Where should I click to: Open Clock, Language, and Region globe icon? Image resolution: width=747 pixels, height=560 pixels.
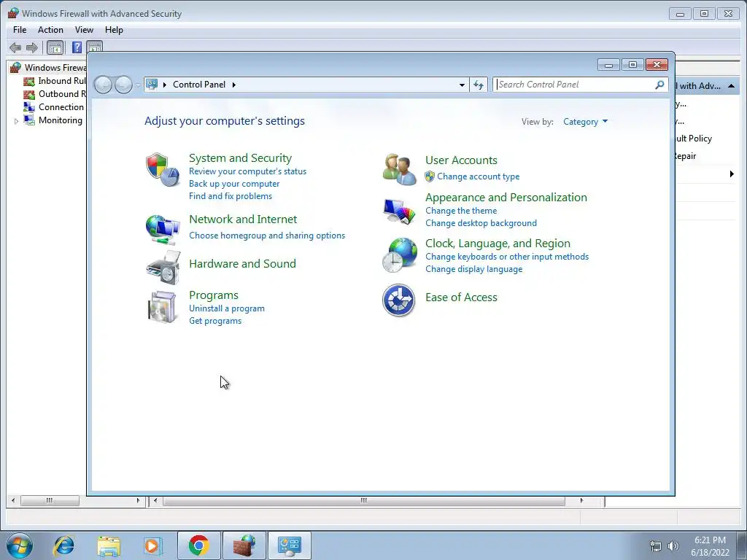click(x=399, y=255)
